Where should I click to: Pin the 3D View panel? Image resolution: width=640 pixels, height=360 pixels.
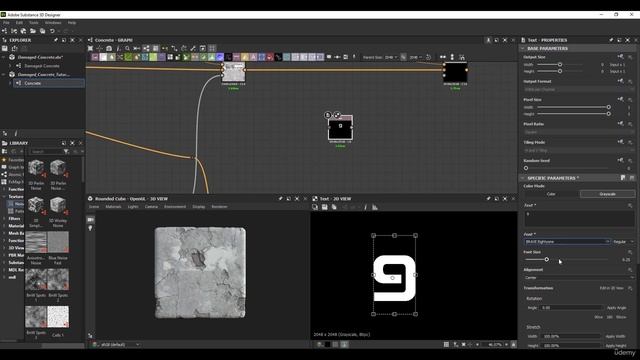280,199
